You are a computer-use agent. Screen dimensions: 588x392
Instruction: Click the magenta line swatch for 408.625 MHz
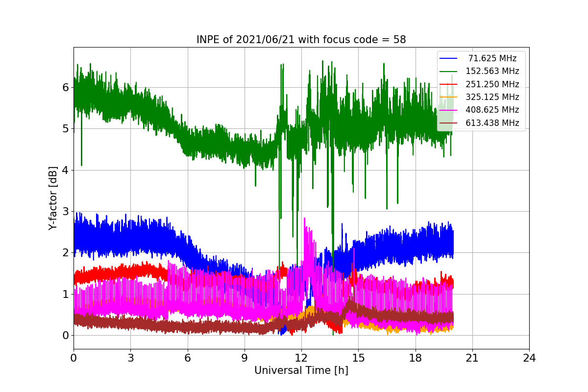449,110
